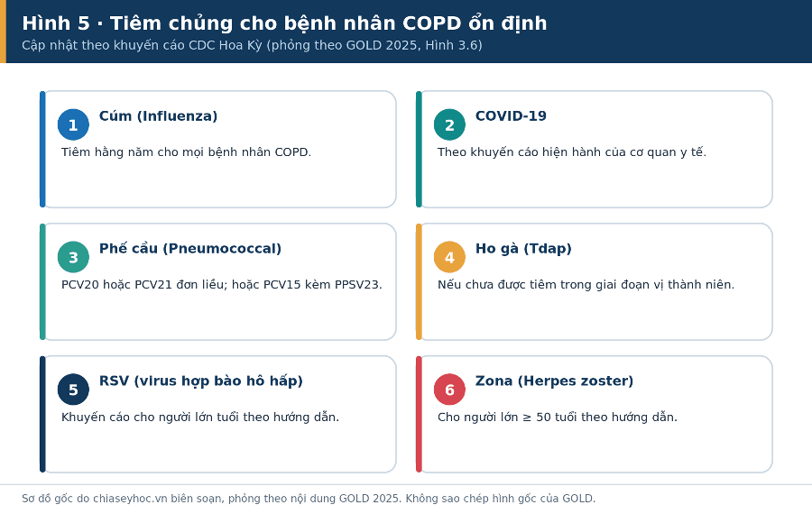Click the RSV (virus hợp bào hô hấp) heading
This screenshot has height=514, width=812.
(201, 381)
